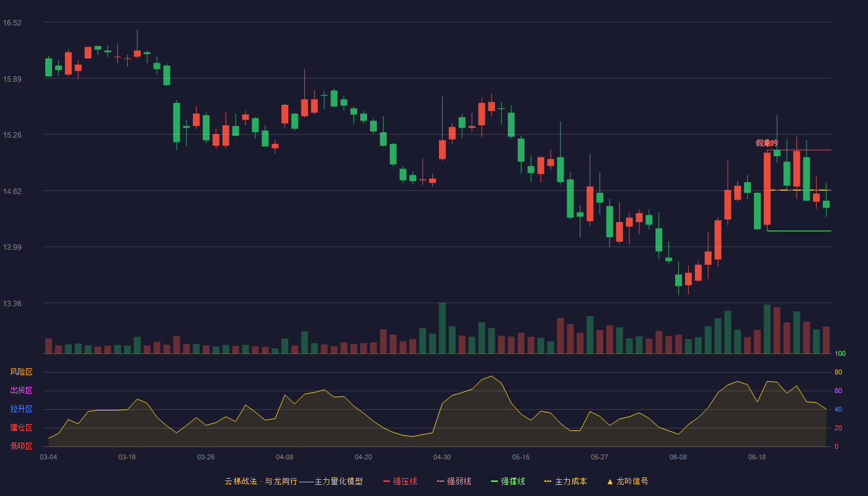
Task: Click the yellow dotted icon beside 主力成本
Action: [547, 481]
